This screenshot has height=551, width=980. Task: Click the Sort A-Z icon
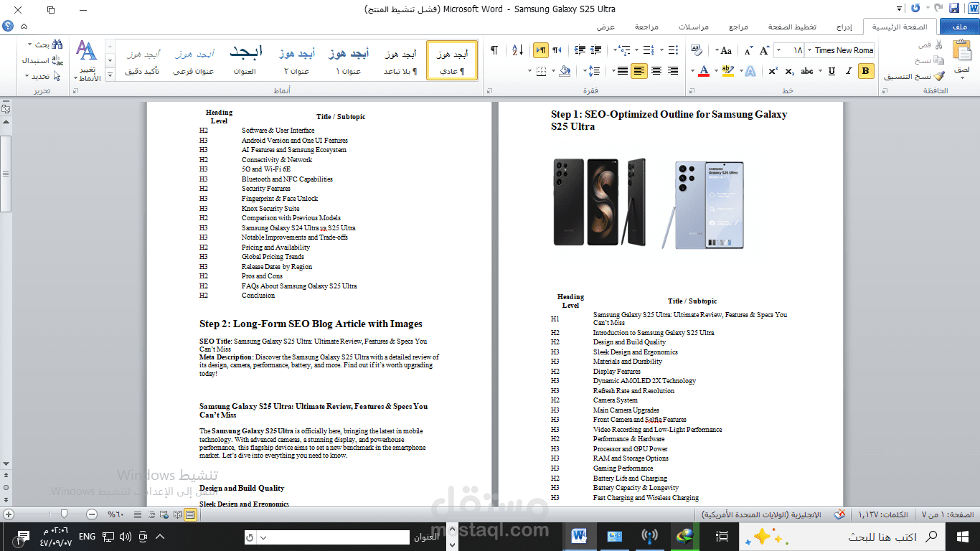(517, 50)
